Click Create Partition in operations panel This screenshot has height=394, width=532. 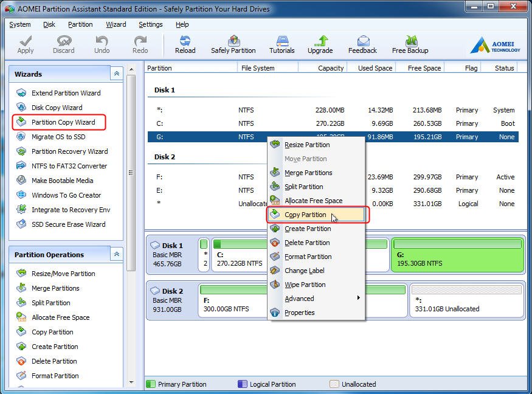[47, 347]
